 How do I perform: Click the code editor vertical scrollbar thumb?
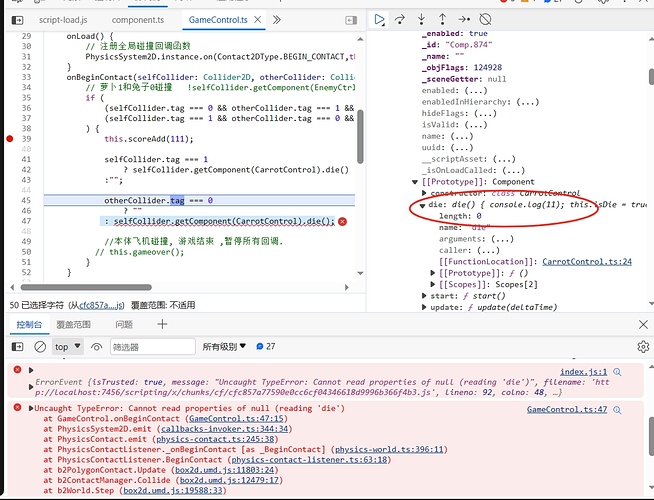360,137
